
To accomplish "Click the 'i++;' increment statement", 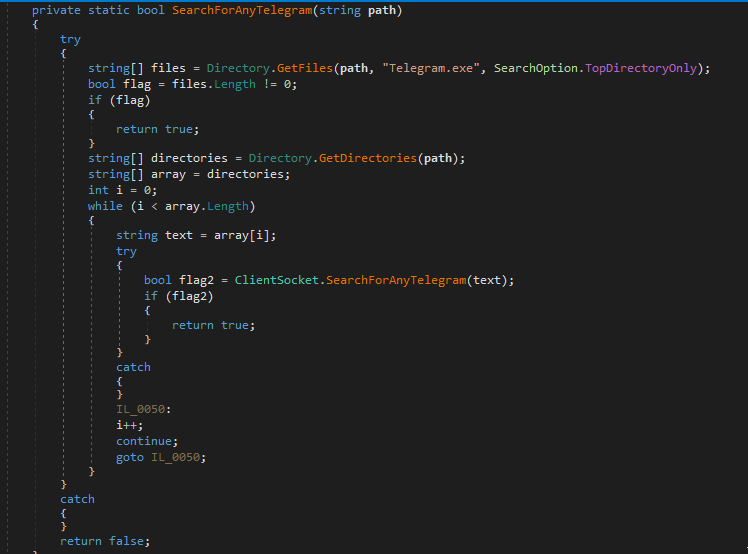I will click(x=130, y=425).
